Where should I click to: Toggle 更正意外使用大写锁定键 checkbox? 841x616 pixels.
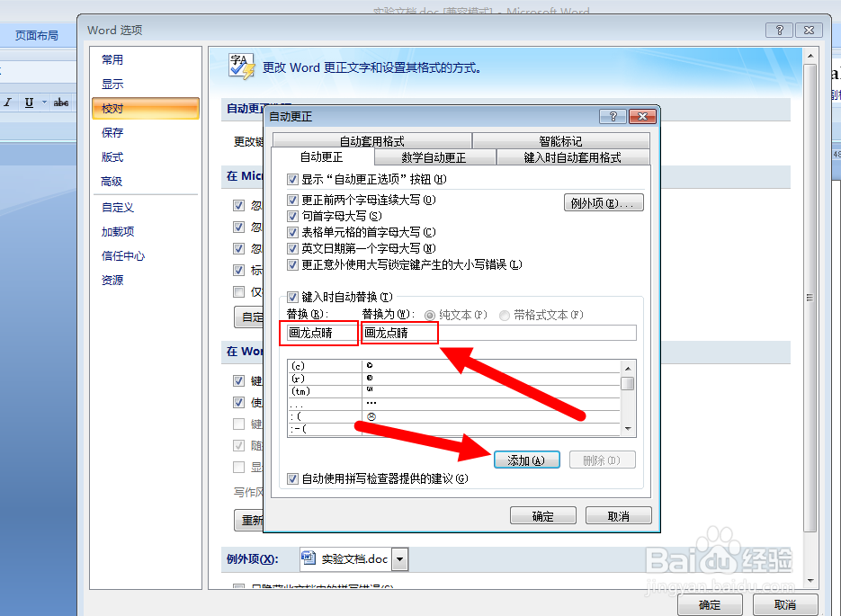point(292,264)
